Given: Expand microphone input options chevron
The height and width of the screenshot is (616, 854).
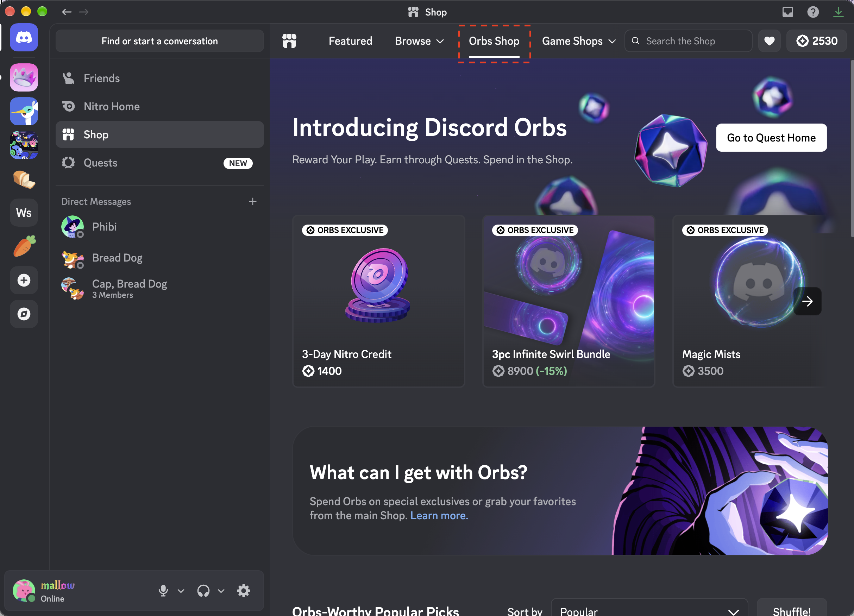Looking at the screenshot, I should (x=181, y=591).
